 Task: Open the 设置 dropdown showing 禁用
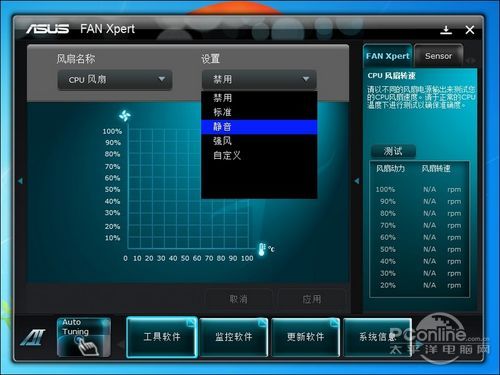(x=259, y=80)
